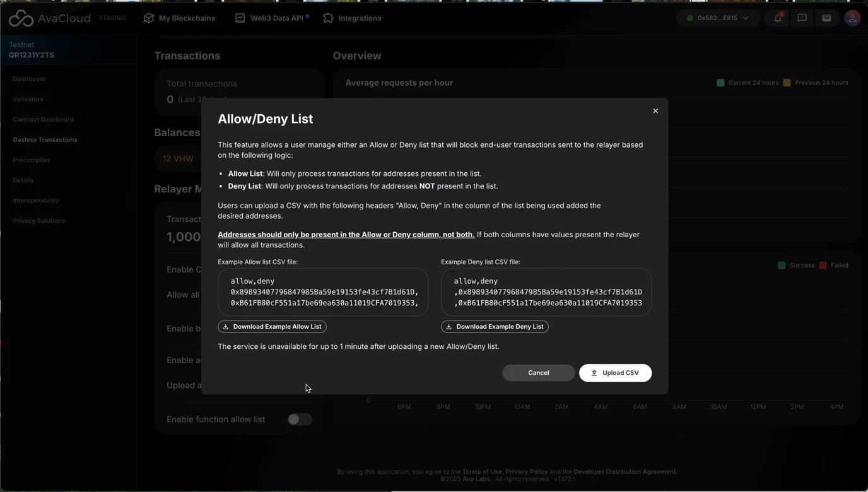This screenshot has height=492, width=868.
Task: Download Example Allow List file
Action: pyautogui.click(x=272, y=327)
